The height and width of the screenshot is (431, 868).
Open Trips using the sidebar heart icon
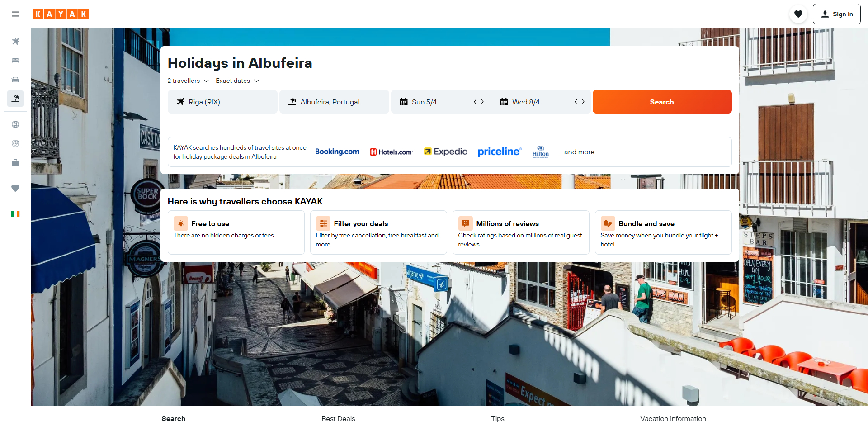click(x=15, y=188)
